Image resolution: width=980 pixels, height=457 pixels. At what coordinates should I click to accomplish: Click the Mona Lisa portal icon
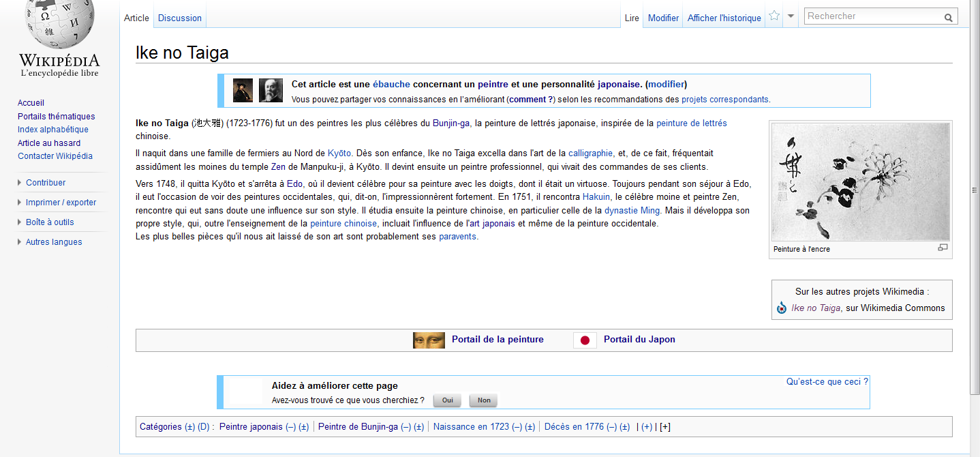pos(429,340)
